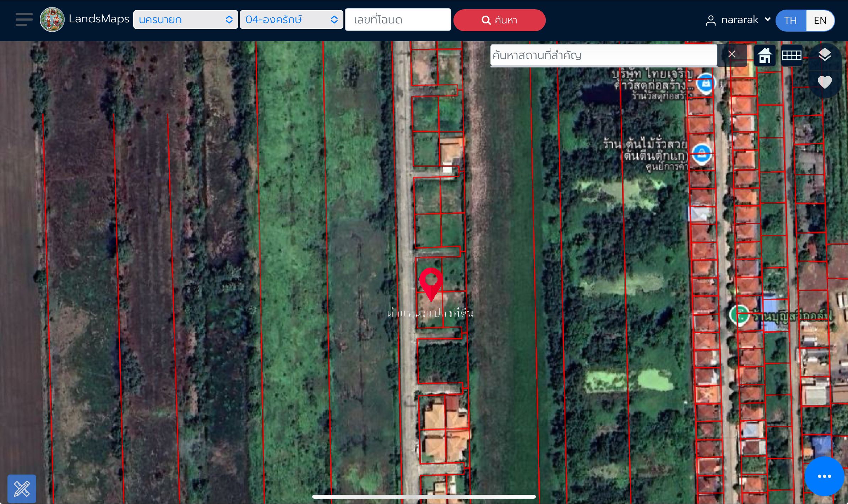This screenshot has height=504, width=848.
Task: Open the นครนายก province dropdown
Action: point(185,20)
